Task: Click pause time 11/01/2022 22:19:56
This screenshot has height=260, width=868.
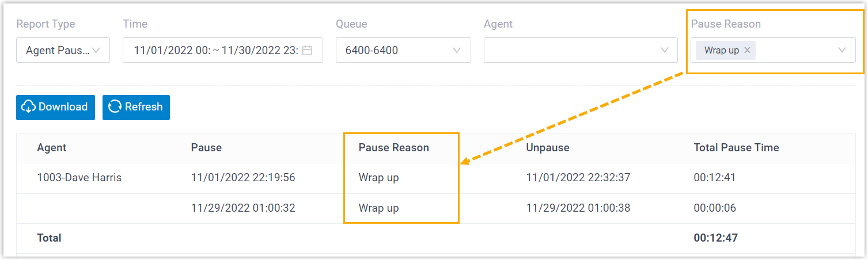Action: point(242,178)
